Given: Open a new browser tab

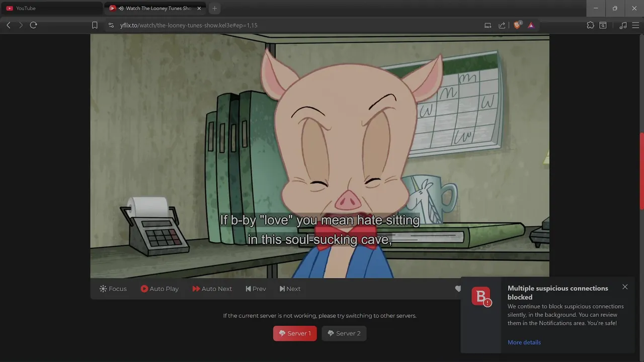Looking at the screenshot, I should (x=214, y=8).
